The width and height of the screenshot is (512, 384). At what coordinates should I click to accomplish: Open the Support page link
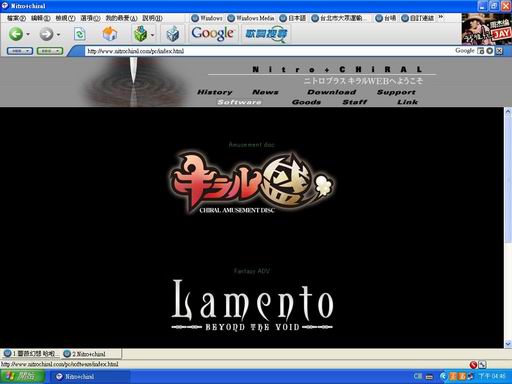tap(396, 92)
